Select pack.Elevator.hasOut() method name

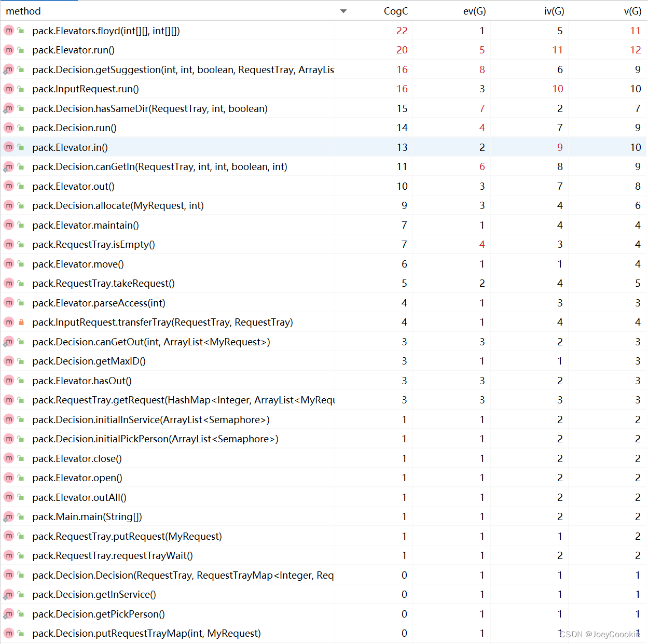82,381
